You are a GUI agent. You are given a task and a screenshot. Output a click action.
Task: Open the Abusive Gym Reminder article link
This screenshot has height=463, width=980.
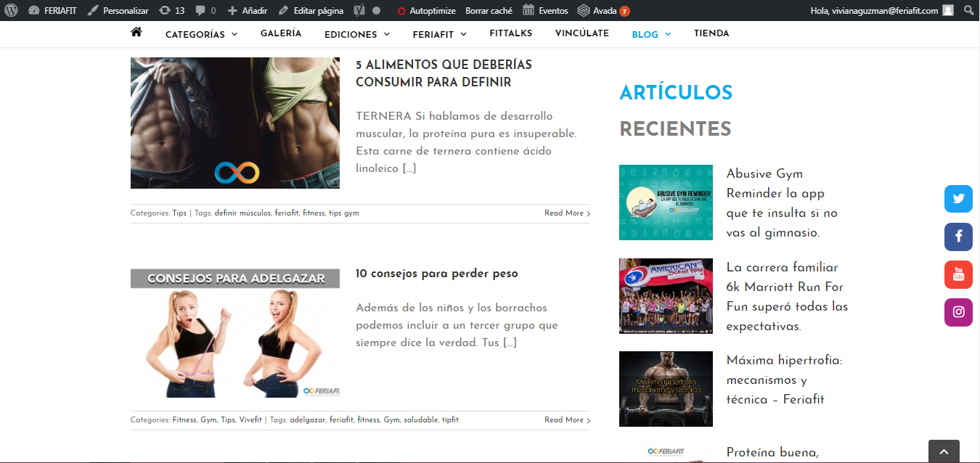pyautogui.click(x=783, y=203)
